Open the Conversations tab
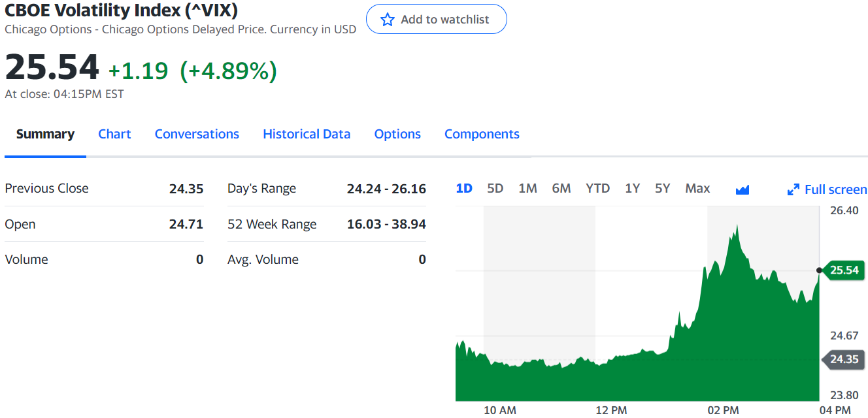The height and width of the screenshot is (418, 868). [197, 134]
